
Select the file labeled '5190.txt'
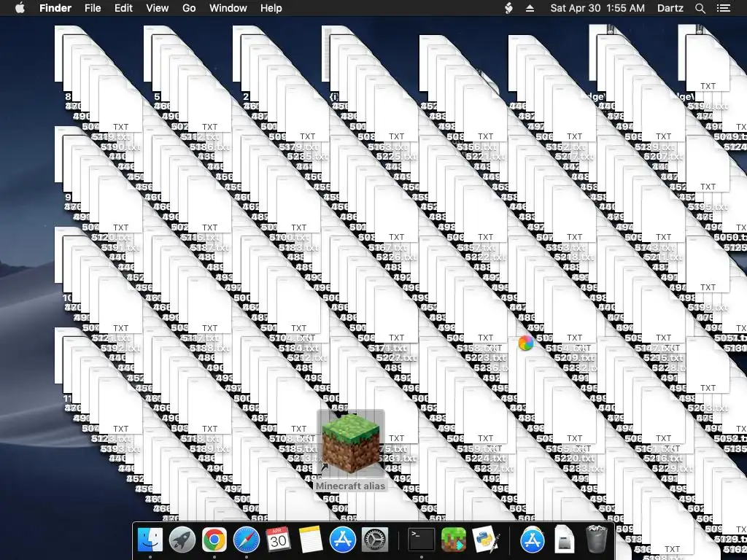pos(120,147)
